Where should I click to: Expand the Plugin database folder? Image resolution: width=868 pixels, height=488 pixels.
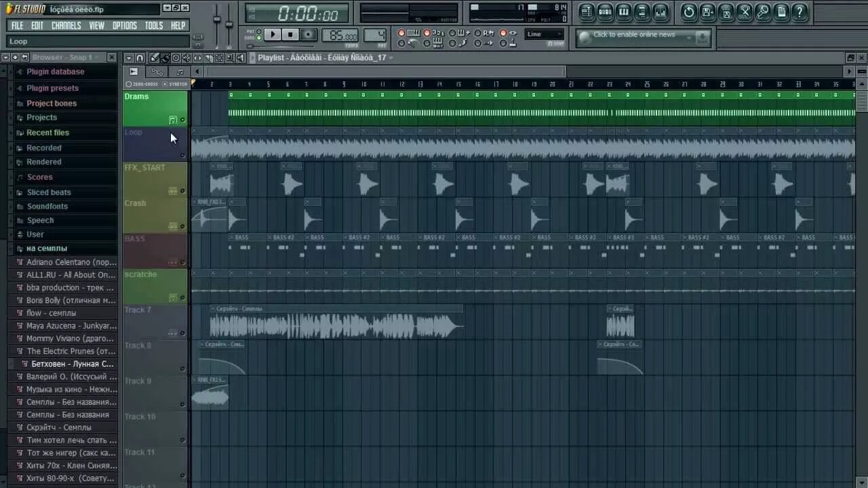pos(55,72)
